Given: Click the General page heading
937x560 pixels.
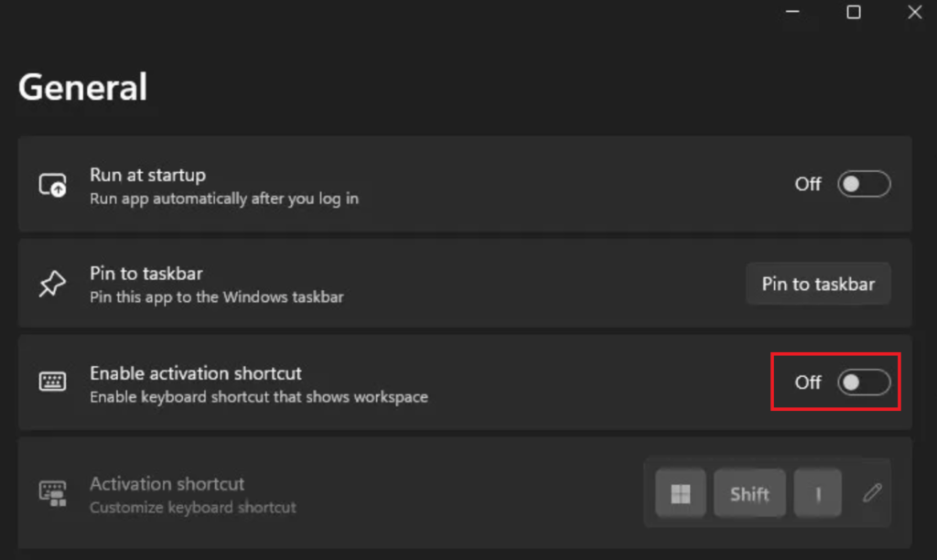Looking at the screenshot, I should click(x=83, y=87).
